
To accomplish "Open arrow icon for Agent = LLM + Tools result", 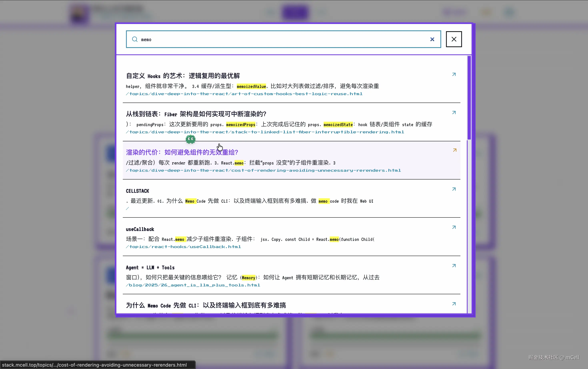I will [x=454, y=265].
